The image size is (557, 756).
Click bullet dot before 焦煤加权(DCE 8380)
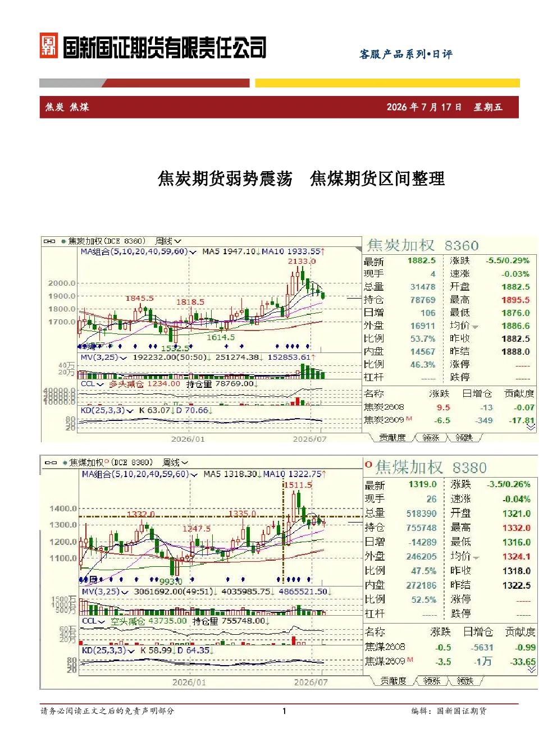coord(65,463)
